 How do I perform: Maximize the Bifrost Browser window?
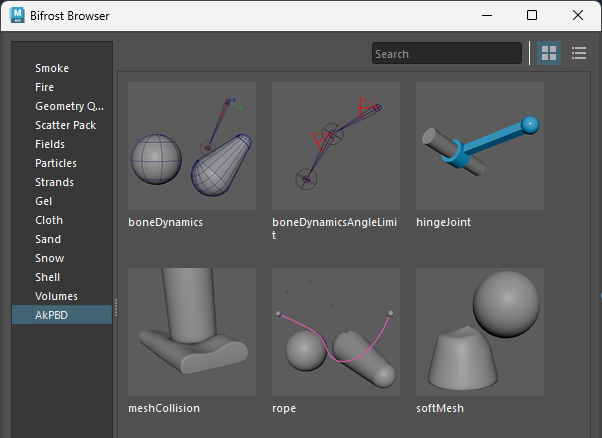(x=532, y=15)
